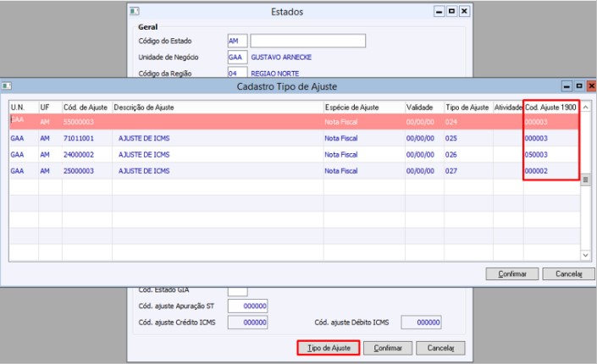Click Nota Fiscal in row 025
The image size is (597, 364).
(341, 138)
